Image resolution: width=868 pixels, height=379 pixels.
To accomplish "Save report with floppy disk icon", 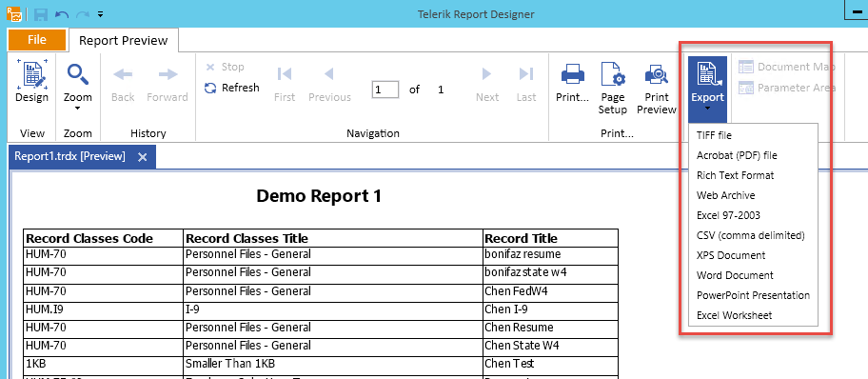I will tap(41, 14).
